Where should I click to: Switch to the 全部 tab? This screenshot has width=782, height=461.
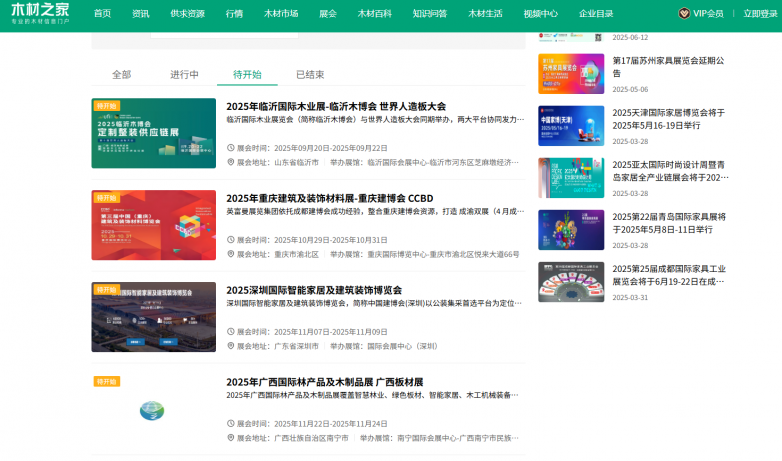(x=121, y=75)
